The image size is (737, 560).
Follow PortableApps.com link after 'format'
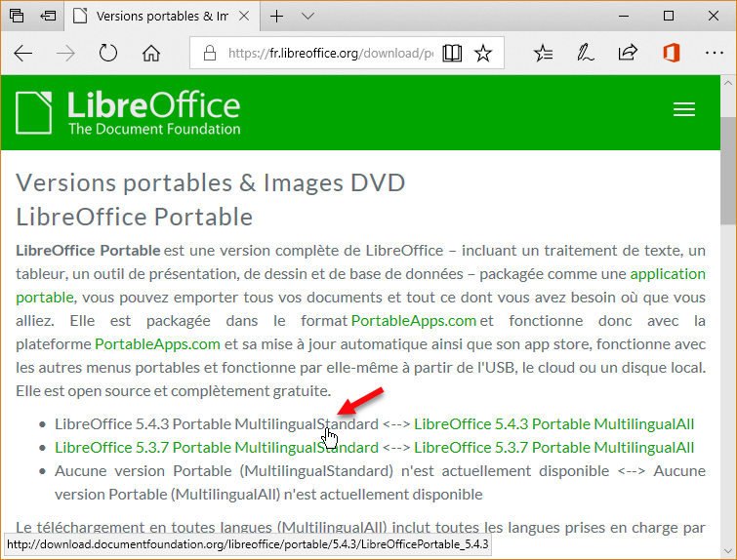click(414, 321)
